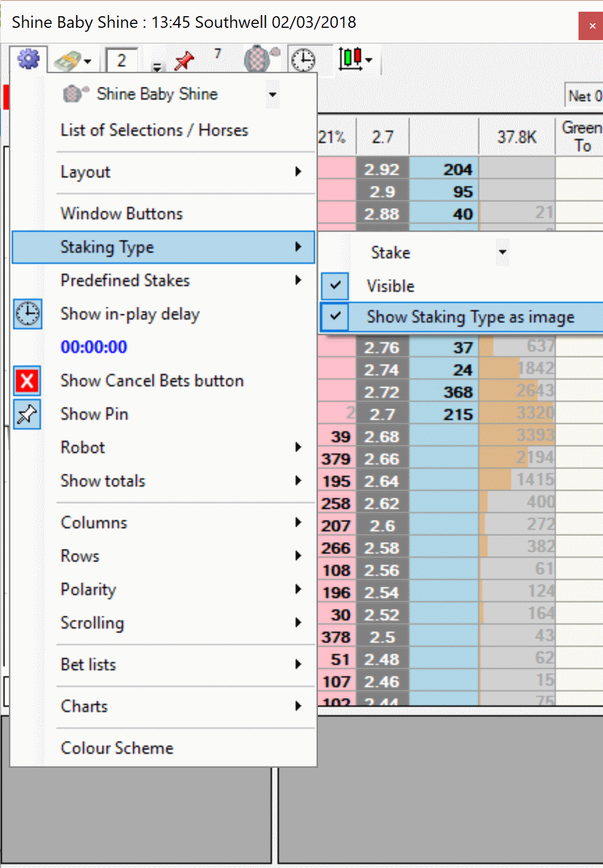
Task: Click the Show Pin pushpin icon
Action: (27, 414)
